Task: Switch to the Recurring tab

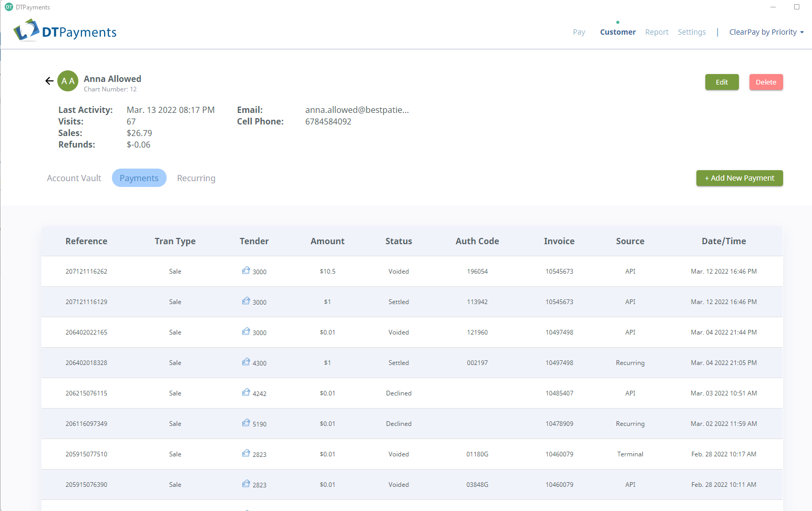Action: [x=196, y=178]
